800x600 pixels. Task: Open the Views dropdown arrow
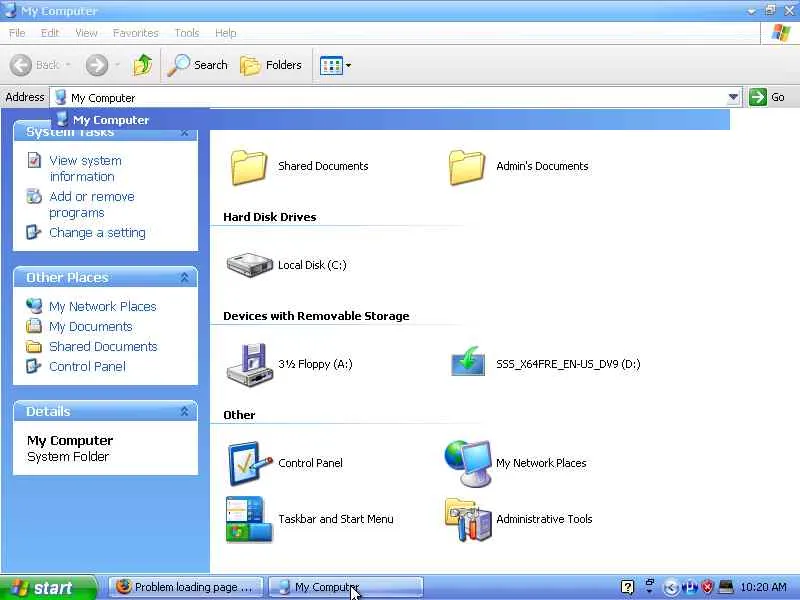pyautogui.click(x=348, y=65)
